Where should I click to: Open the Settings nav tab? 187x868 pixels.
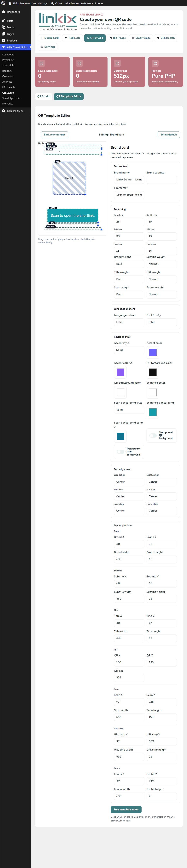click(48, 47)
